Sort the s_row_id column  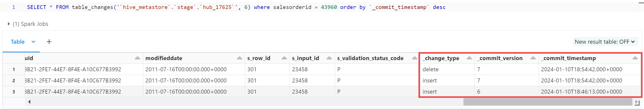284,58
